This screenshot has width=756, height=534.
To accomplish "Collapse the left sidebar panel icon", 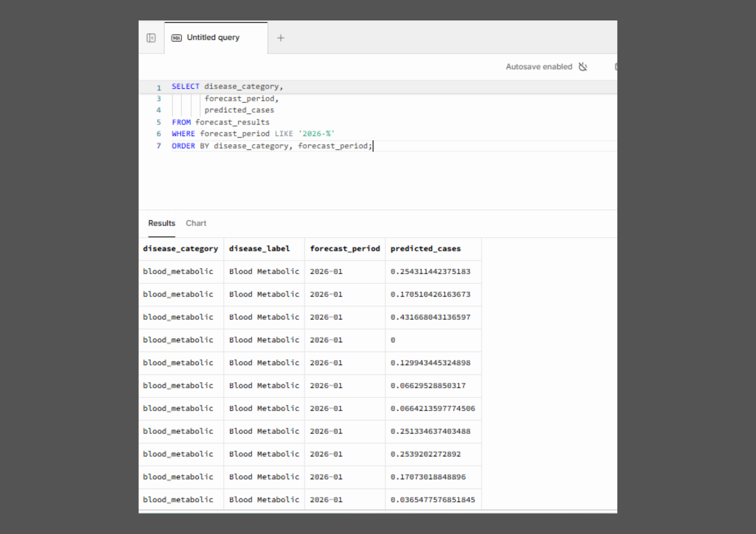I will tap(151, 38).
